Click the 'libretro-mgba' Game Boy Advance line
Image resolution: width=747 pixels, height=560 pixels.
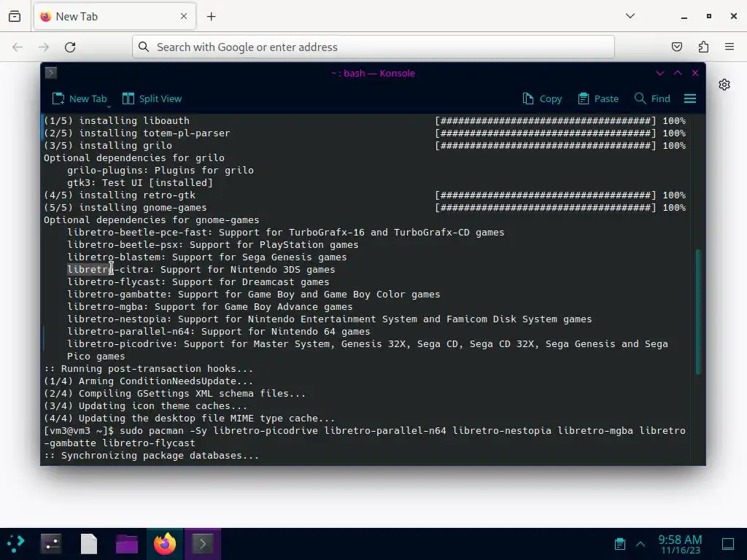[209, 307]
